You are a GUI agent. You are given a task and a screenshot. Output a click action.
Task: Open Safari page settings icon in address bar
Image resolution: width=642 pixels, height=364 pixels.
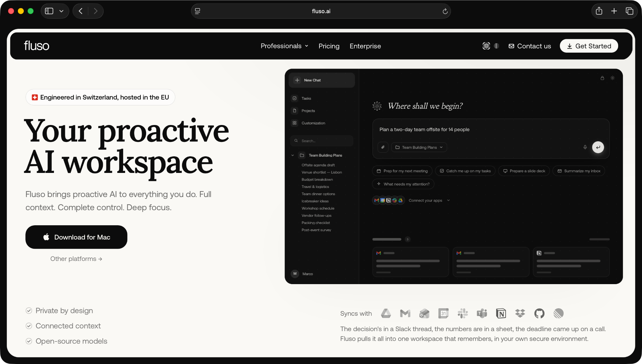click(x=197, y=11)
